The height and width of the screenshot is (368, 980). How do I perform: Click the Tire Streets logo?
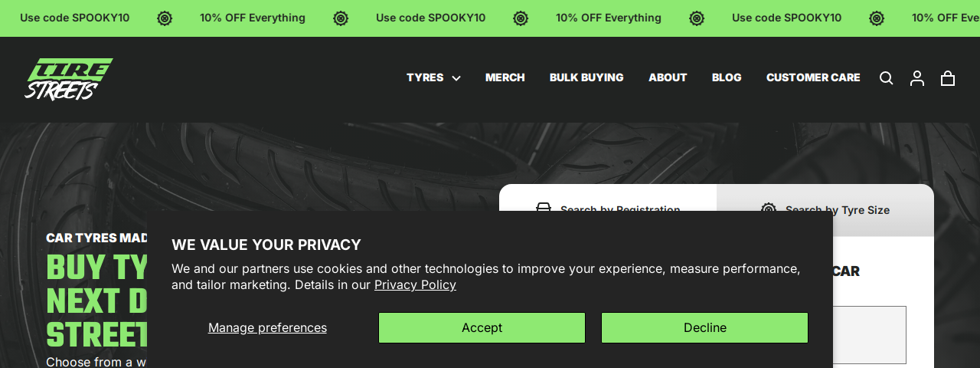pos(69,79)
